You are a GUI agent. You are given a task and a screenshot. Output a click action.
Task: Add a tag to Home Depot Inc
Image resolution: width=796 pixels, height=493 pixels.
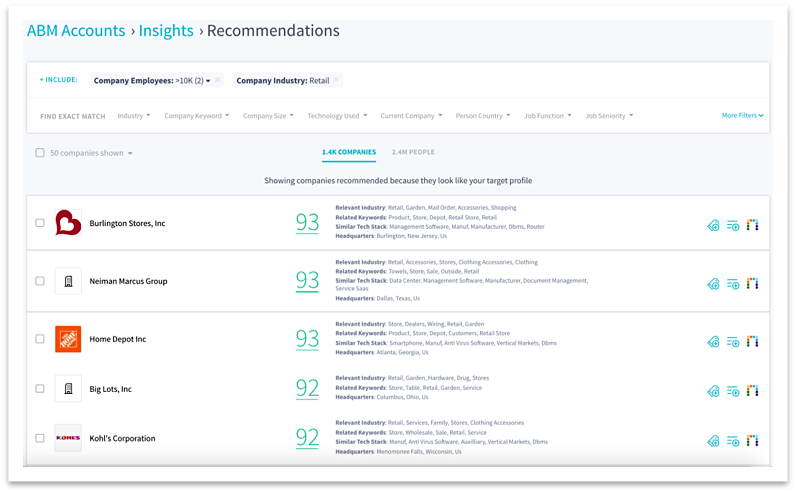pos(713,342)
